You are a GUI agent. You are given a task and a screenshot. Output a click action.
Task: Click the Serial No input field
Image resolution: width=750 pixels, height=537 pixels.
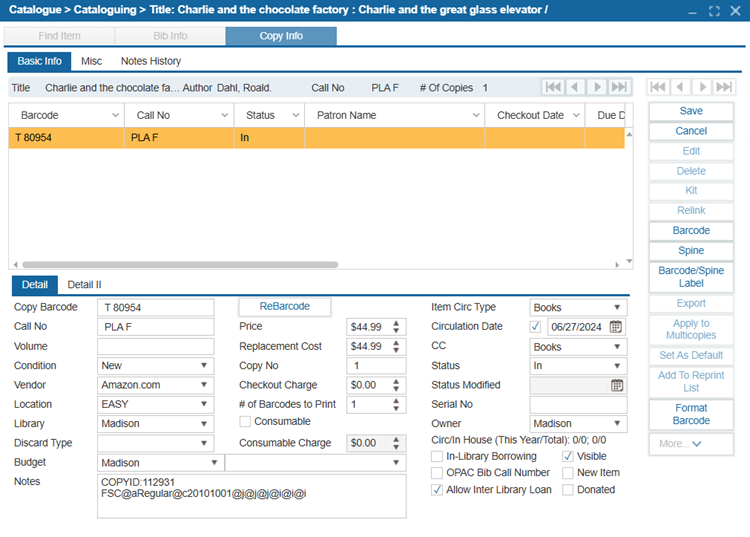578,405
